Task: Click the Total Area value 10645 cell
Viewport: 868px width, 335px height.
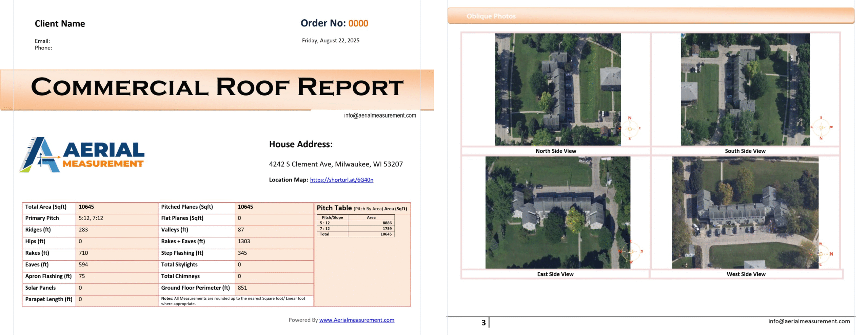Action: click(86, 207)
